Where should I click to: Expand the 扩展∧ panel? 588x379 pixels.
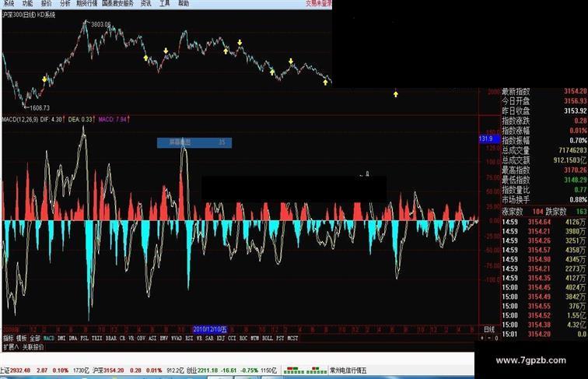click(x=11, y=347)
